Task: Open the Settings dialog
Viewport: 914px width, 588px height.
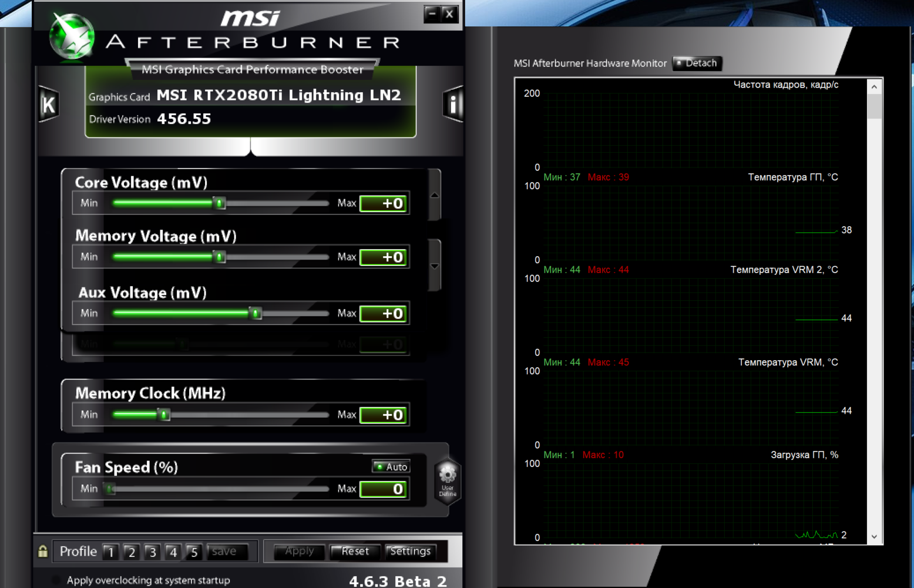Action: (411, 551)
